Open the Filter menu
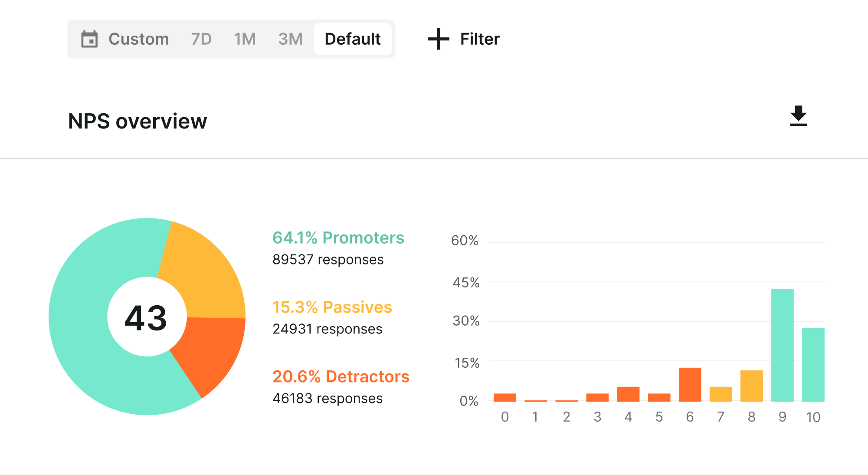This screenshot has height=475, width=868. pyautogui.click(x=480, y=39)
